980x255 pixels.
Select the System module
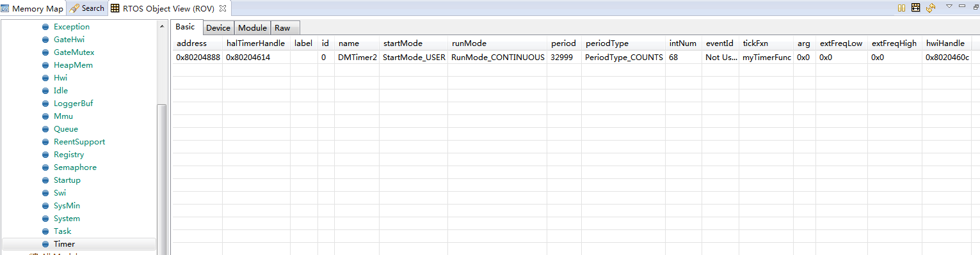[x=67, y=219]
